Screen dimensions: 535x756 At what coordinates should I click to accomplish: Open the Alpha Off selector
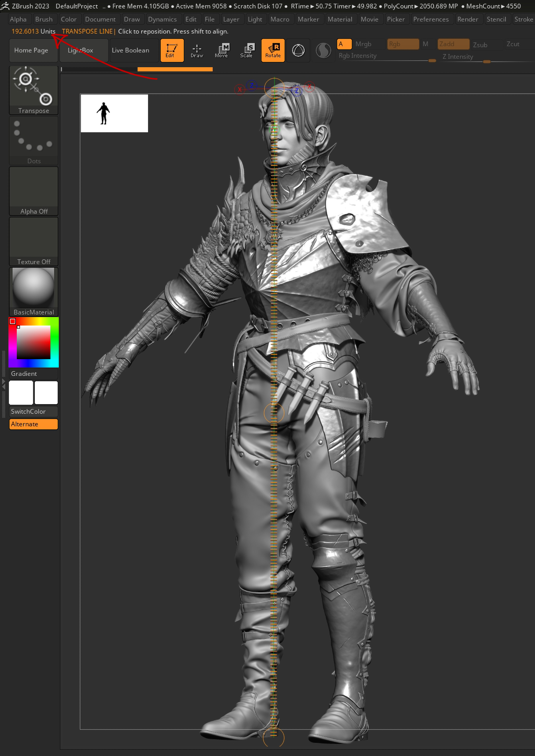[34, 191]
